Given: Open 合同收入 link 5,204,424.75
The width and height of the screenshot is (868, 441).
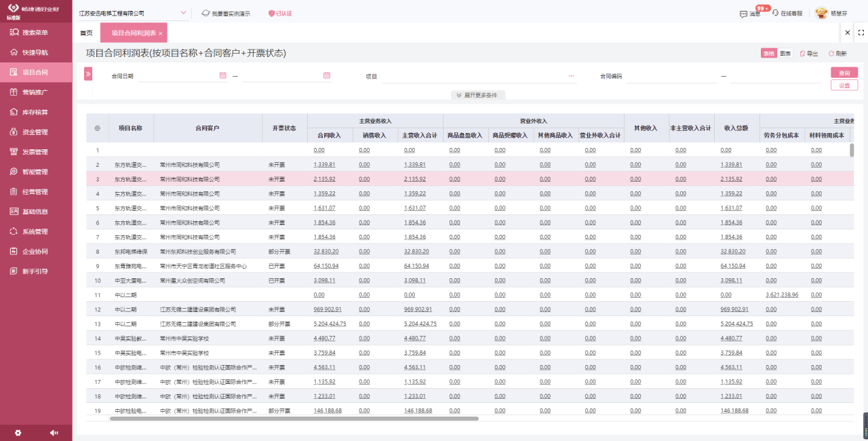Looking at the screenshot, I should [x=330, y=324].
